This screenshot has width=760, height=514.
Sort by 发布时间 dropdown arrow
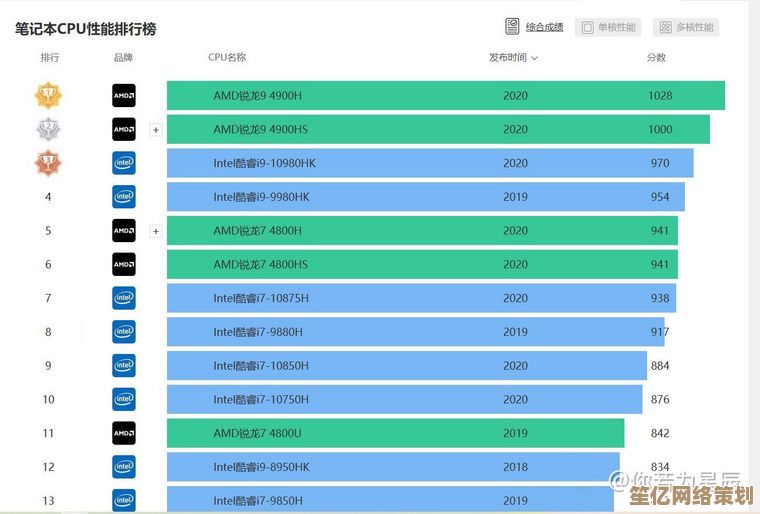[x=535, y=58]
